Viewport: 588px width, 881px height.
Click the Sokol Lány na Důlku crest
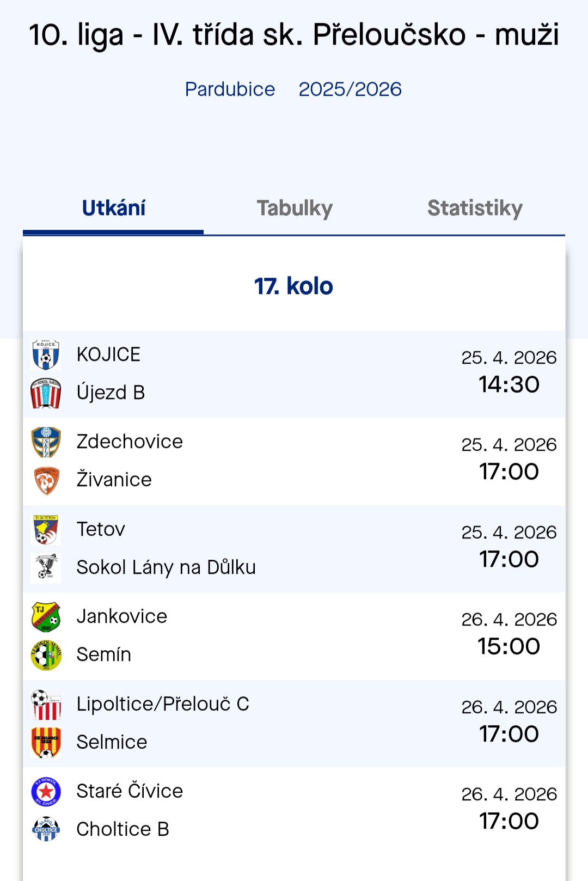(x=46, y=568)
